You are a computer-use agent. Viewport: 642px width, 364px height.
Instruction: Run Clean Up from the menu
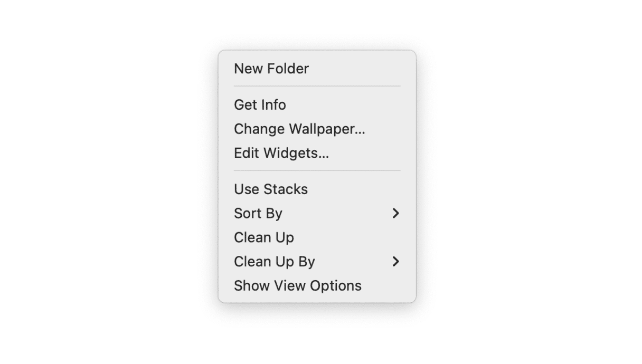[x=264, y=237]
